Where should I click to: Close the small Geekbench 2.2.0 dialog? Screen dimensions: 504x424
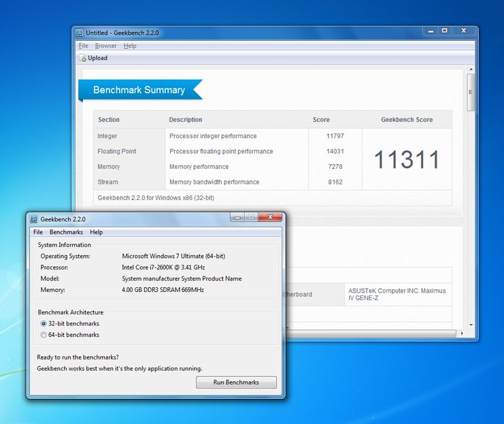271,217
